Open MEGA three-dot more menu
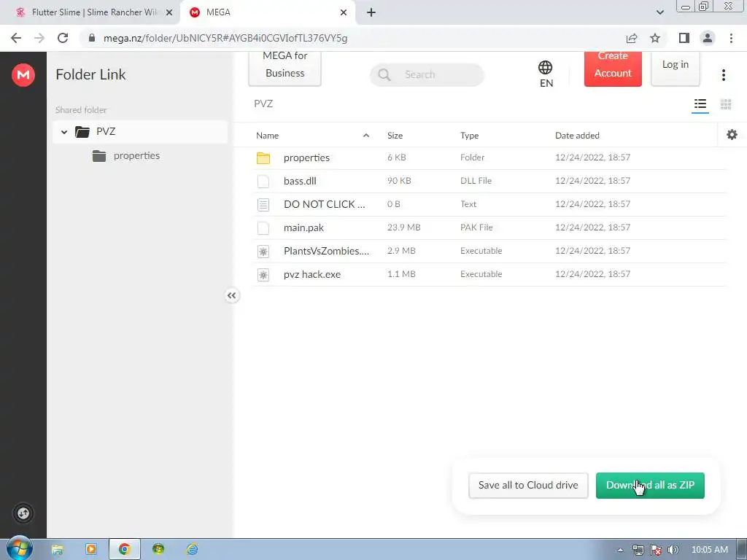 click(723, 75)
